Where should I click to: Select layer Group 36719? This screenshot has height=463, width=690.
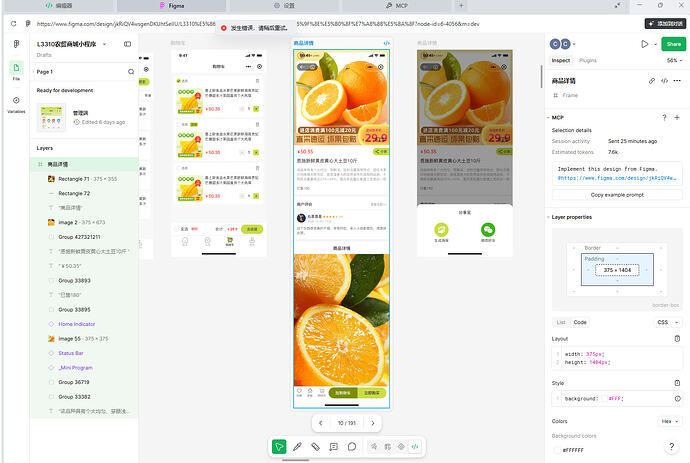pyautogui.click(x=84, y=382)
